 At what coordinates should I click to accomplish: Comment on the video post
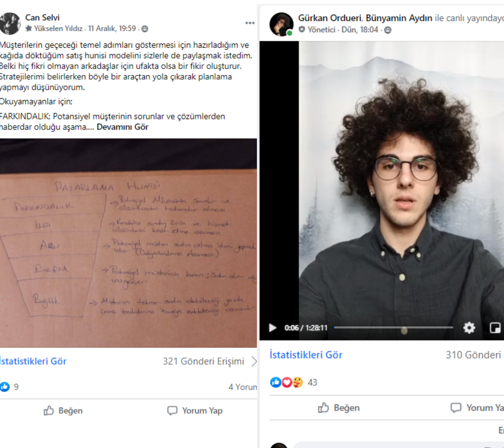point(477,408)
